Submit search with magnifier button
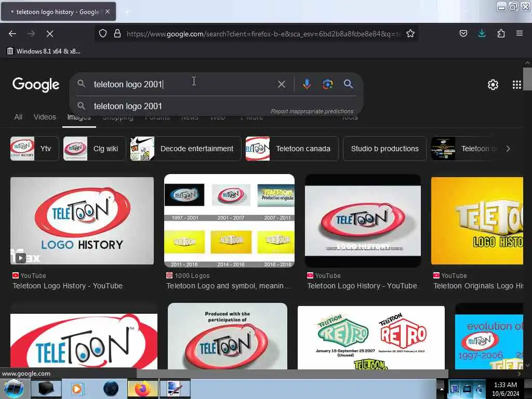The image size is (532, 399). click(x=348, y=84)
